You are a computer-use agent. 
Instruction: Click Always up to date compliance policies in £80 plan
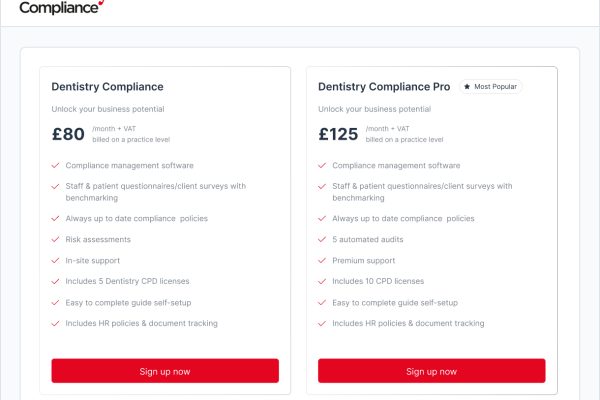tap(137, 218)
